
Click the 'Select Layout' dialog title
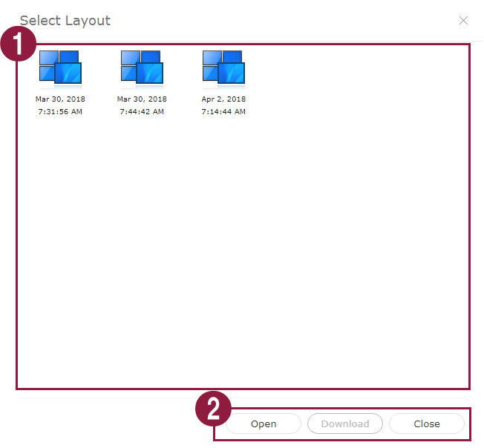pyautogui.click(x=65, y=21)
